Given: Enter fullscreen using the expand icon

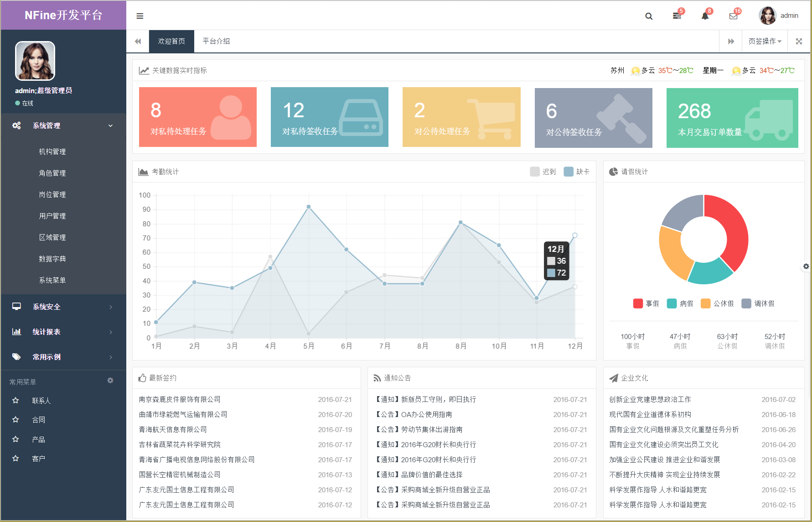Looking at the screenshot, I should coord(799,41).
